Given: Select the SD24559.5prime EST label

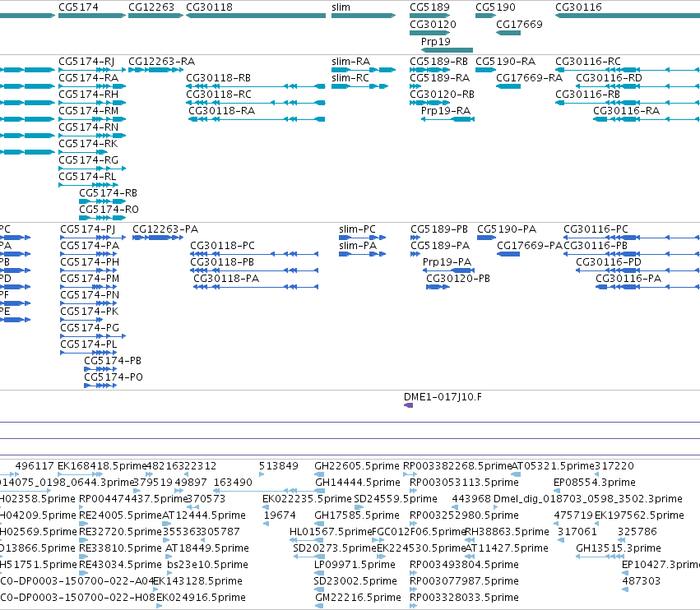Looking at the screenshot, I should tap(396, 499).
